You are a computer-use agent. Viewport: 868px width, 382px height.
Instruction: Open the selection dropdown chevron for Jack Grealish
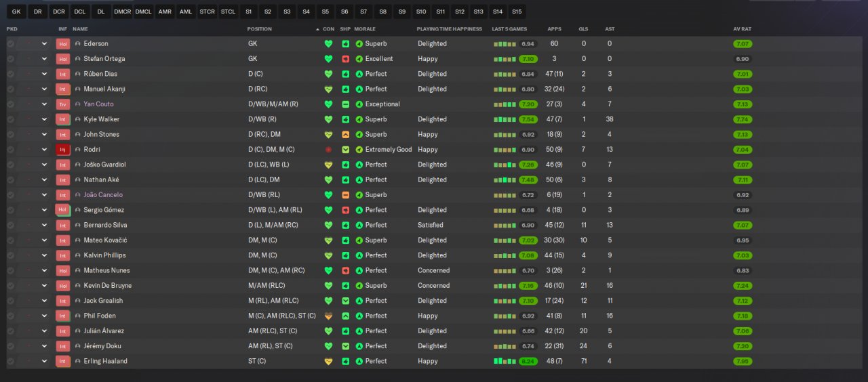45,301
